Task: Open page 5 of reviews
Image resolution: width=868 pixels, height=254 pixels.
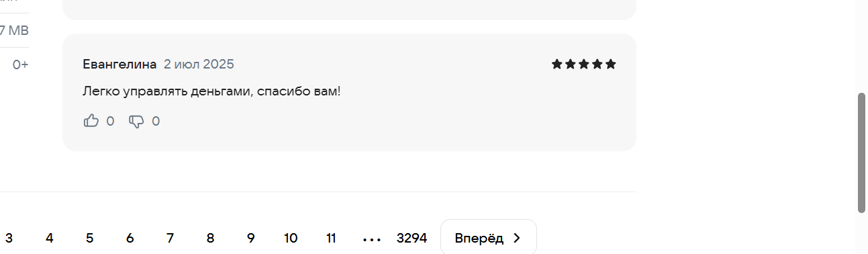Action: 90,238
